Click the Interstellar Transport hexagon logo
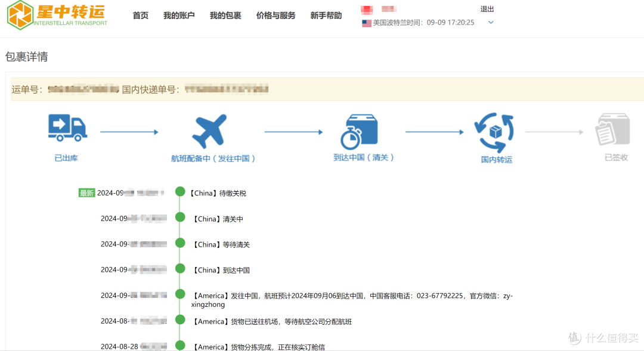 point(20,15)
